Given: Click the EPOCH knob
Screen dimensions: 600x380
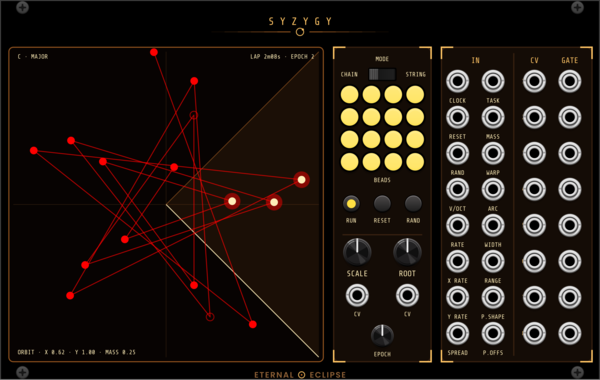Looking at the screenshot, I should pyautogui.click(x=382, y=336).
